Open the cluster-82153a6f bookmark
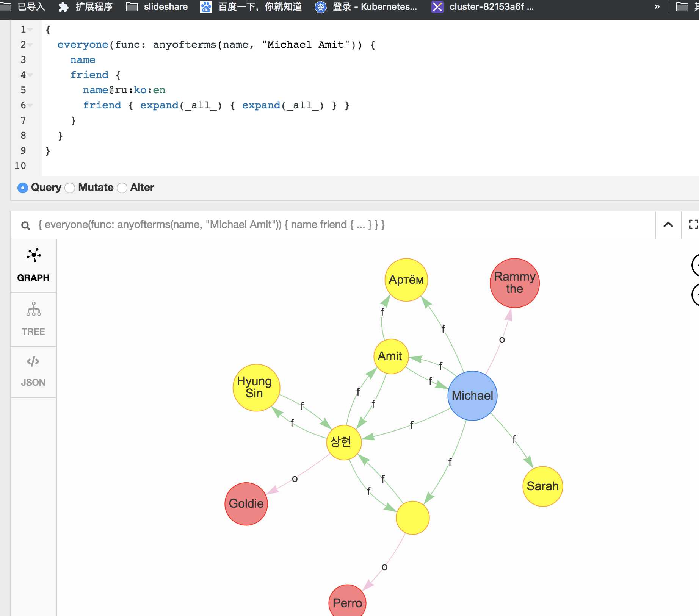 [483, 7]
